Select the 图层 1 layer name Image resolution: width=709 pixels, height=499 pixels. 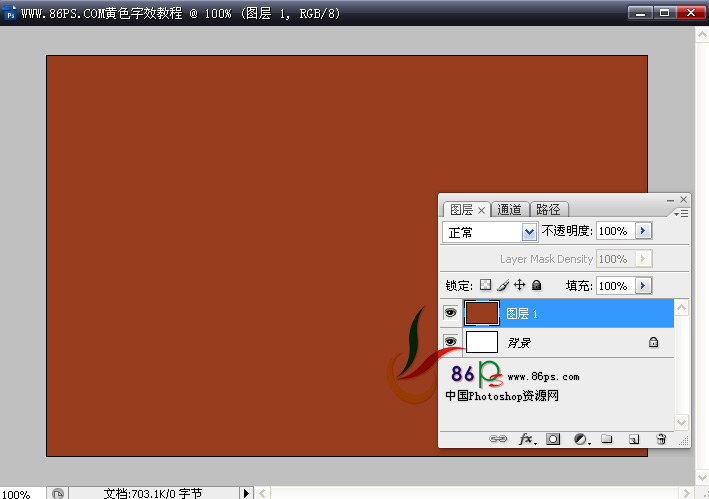click(x=522, y=314)
